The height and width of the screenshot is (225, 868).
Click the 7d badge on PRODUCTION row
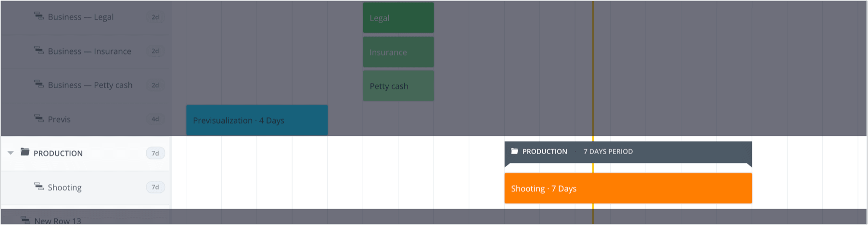pos(155,153)
